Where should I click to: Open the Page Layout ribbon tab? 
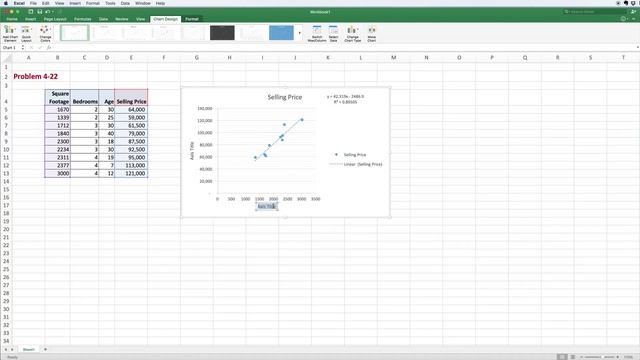[x=55, y=19]
